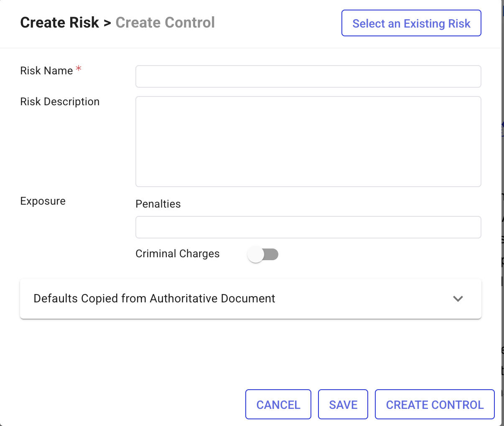Click the Risk Description label

60,102
